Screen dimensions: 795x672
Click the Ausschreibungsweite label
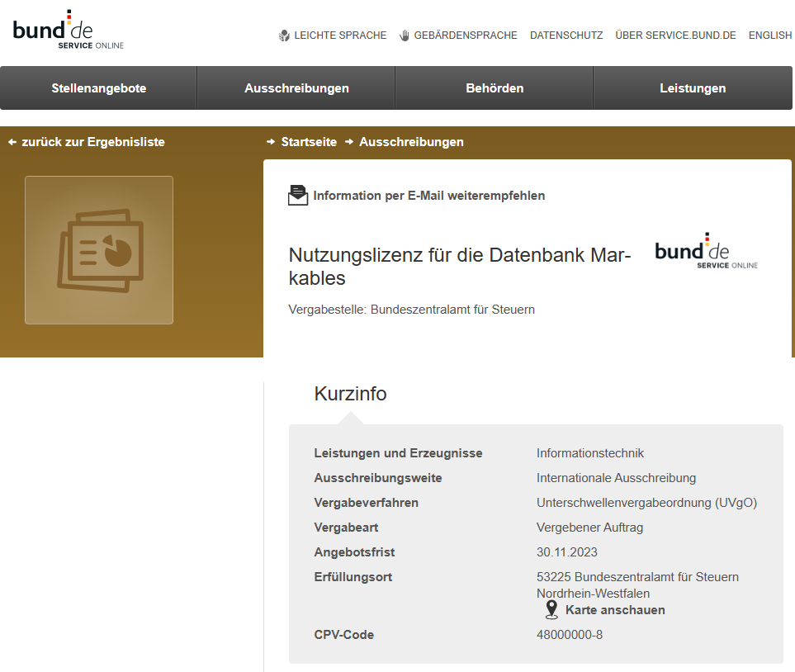click(378, 478)
